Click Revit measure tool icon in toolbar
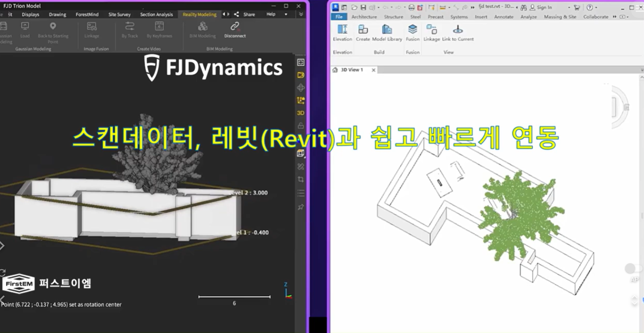This screenshot has width=644, height=333. click(x=442, y=7)
